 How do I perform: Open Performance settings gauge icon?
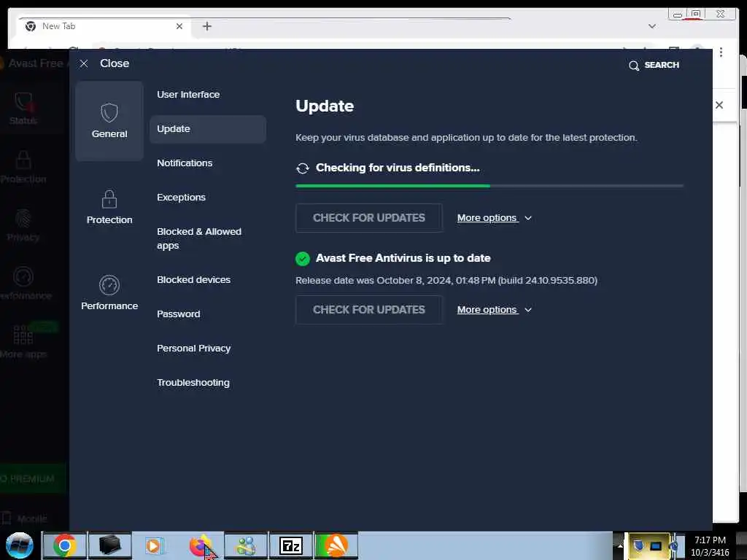109,285
